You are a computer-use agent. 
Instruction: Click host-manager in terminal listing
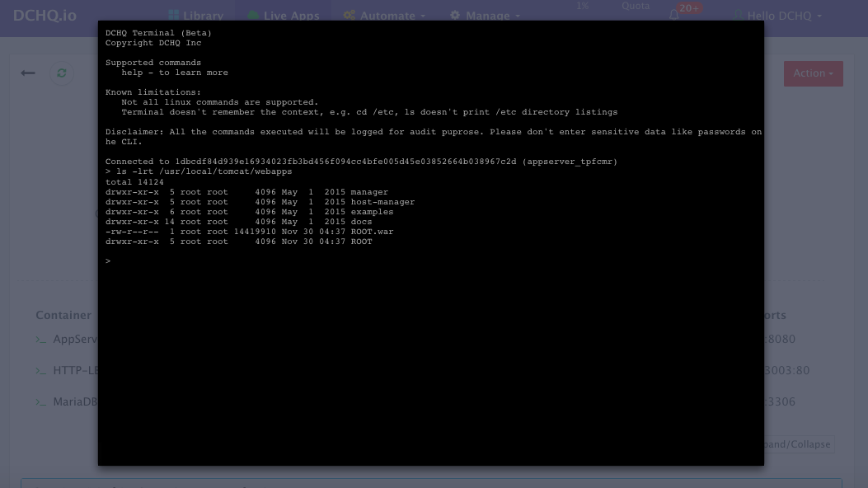[382, 202]
